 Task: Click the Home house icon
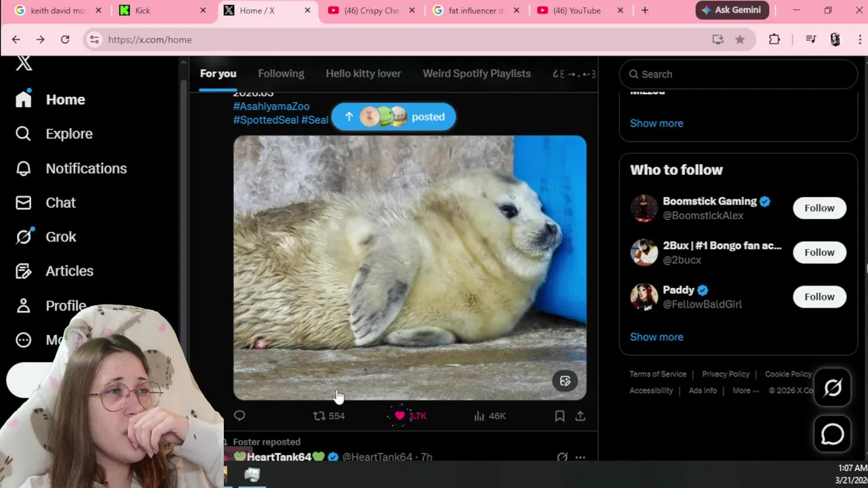[24, 100]
